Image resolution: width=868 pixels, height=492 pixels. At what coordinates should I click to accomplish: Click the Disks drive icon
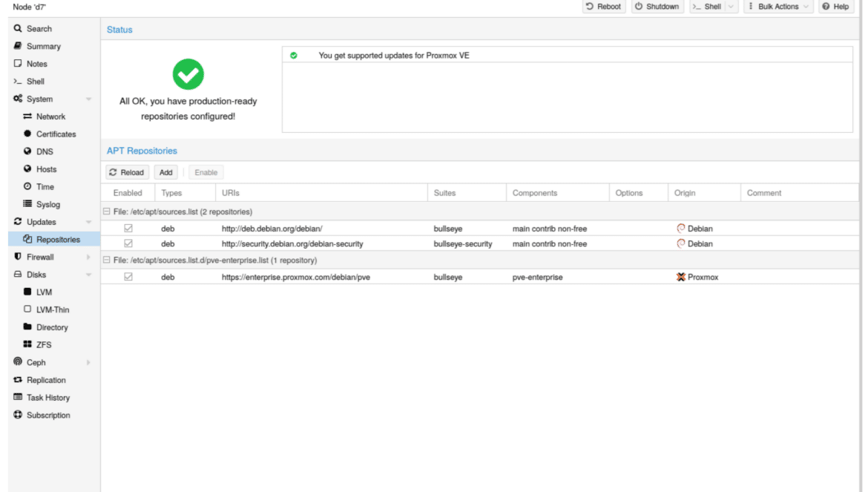click(18, 274)
